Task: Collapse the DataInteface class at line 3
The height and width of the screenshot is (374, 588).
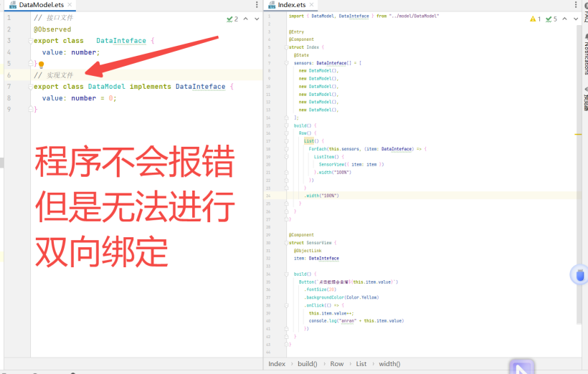Action: point(31,41)
